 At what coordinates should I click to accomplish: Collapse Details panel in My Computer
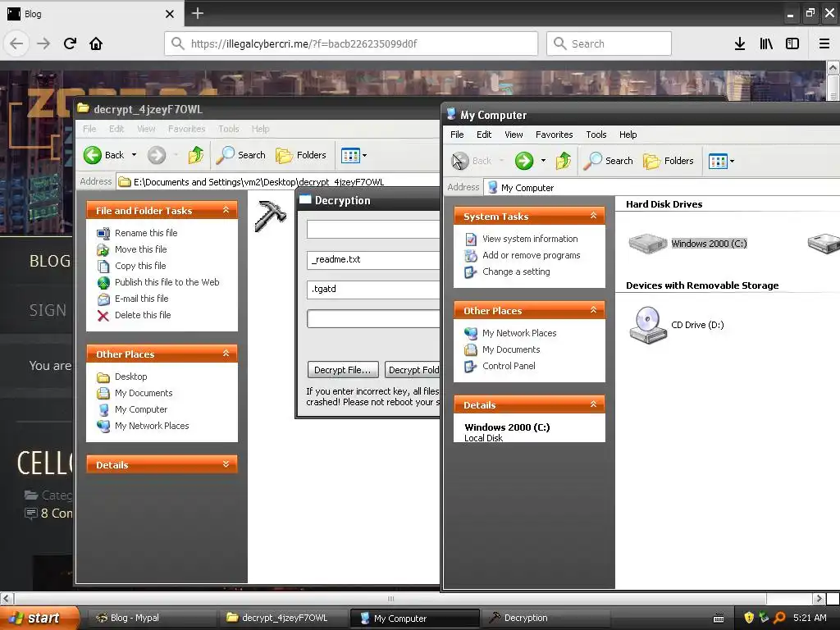click(x=594, y=404)
